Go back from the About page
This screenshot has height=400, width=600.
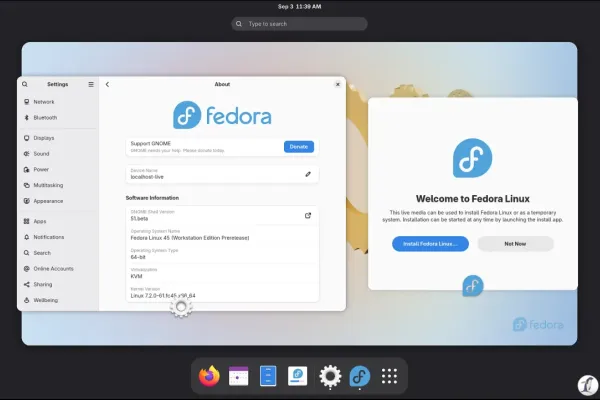107,84
